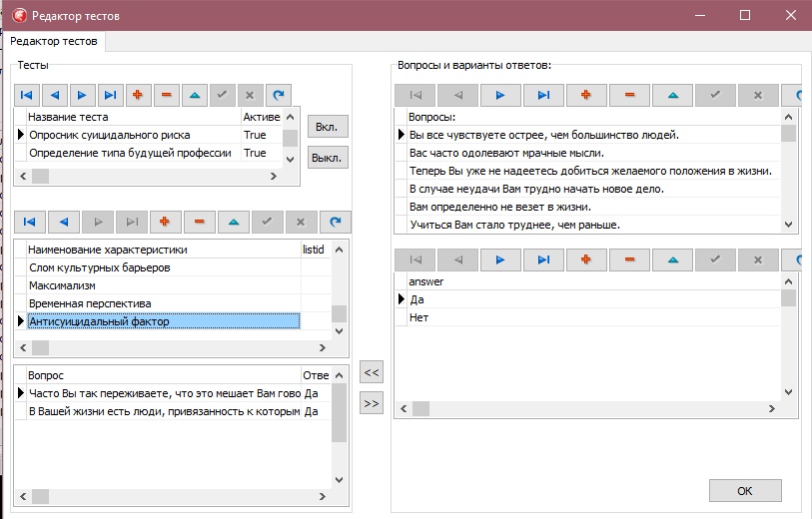
Task: Go to last question in Questions navigator
Action: coord(543,95)
